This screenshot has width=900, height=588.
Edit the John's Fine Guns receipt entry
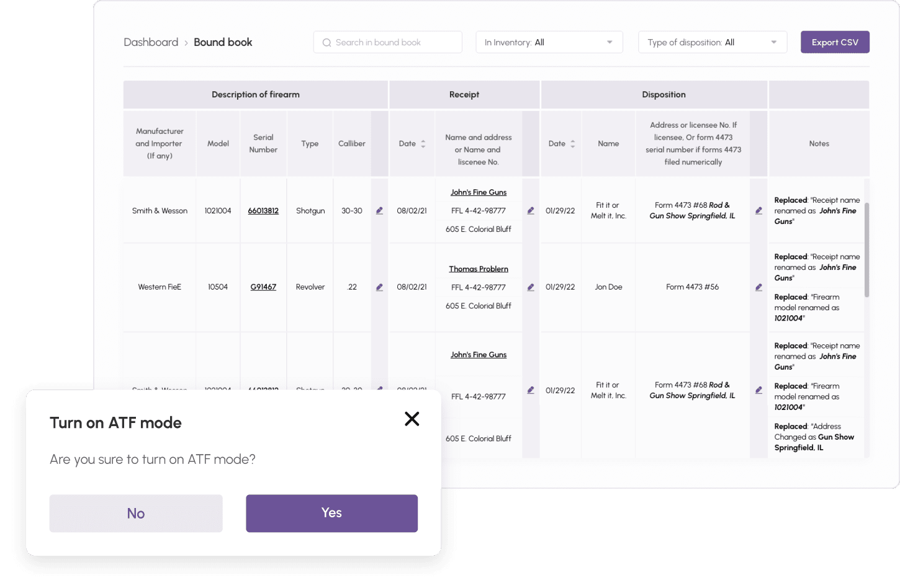click(531, 210)
